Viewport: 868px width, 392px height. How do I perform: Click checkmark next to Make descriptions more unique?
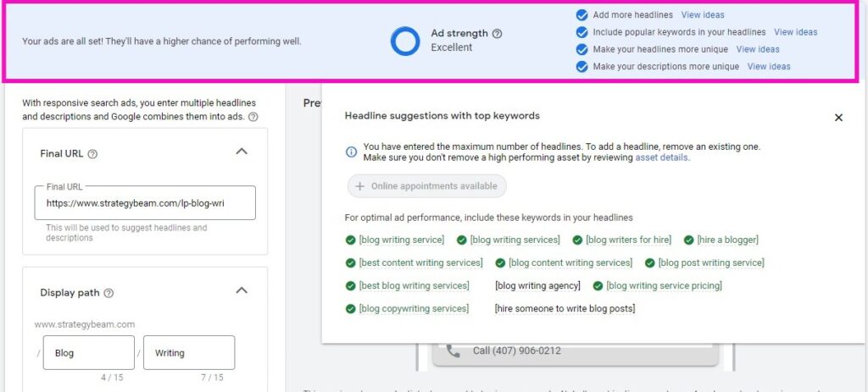pyautogui.click(x=581, y=66)
